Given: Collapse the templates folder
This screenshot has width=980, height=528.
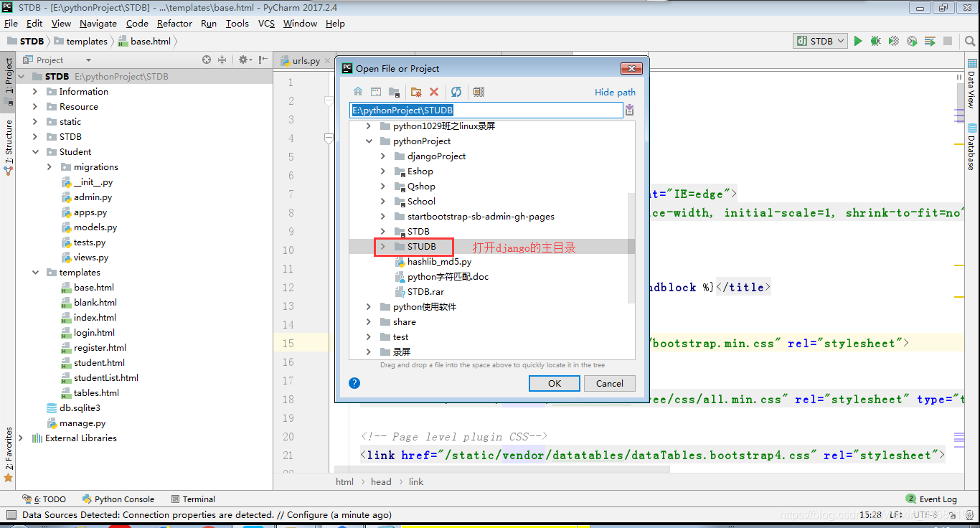Looking at the screenshot, I should tap(35, 273).
